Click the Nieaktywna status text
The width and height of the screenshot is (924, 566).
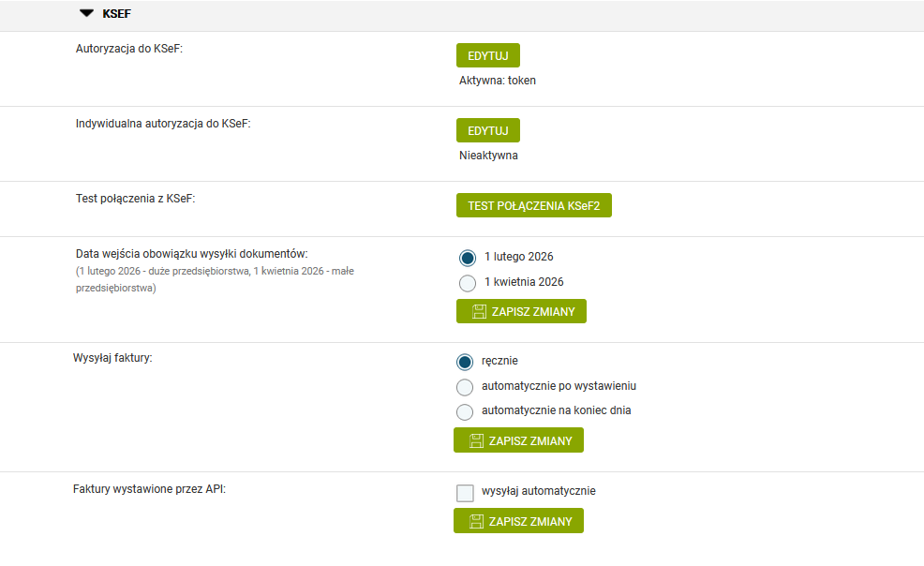pyautogui.click(x=488, y=156)
